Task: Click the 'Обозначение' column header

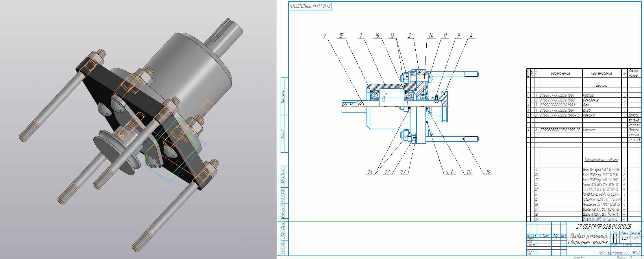Action: [x=560, y=73]
